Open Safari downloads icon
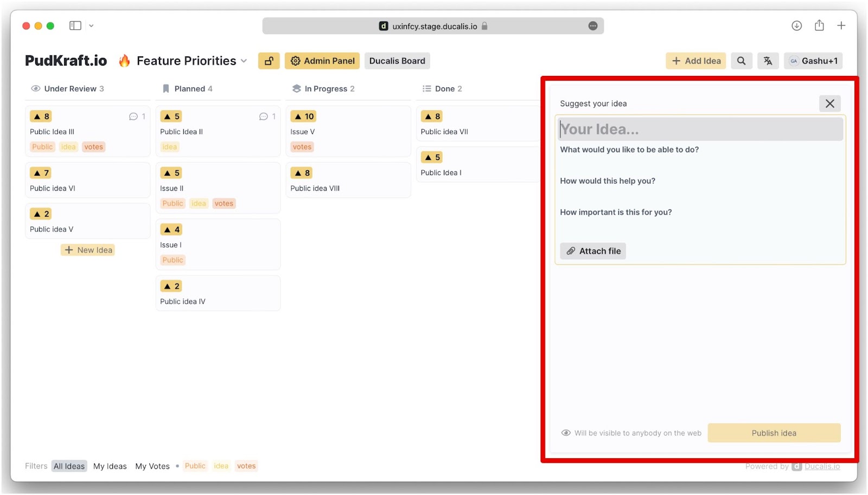This screenshot has height=495, width=868. click(x=796, y=25)
